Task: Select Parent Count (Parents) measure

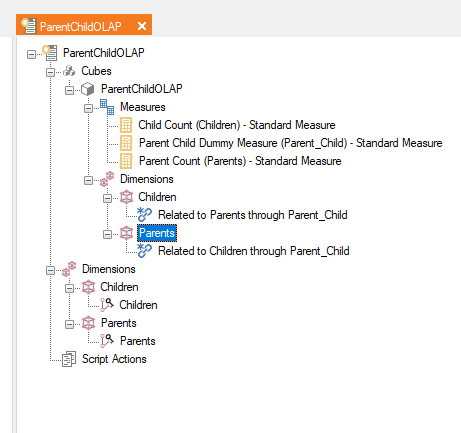Action: 240,161
